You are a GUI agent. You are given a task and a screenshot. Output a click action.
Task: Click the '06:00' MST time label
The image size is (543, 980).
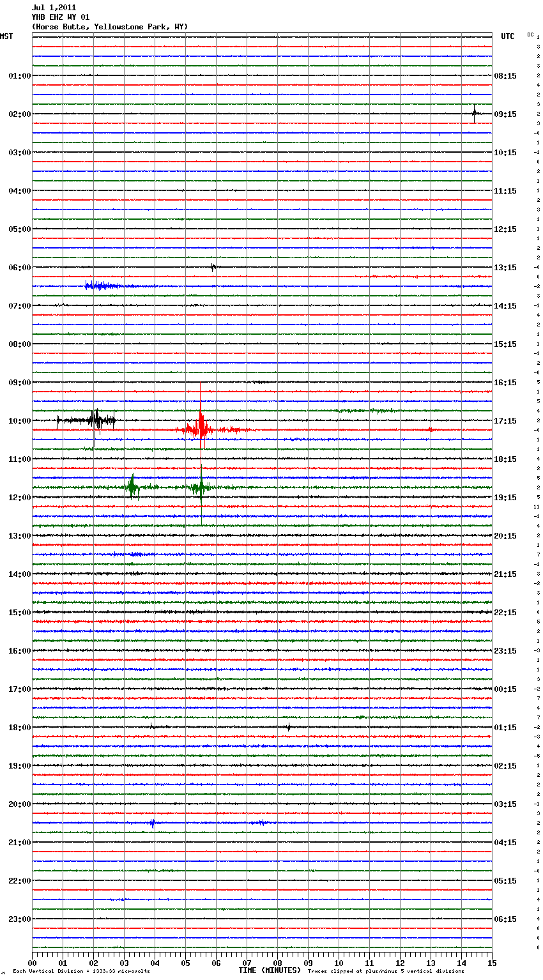[20, 268]
